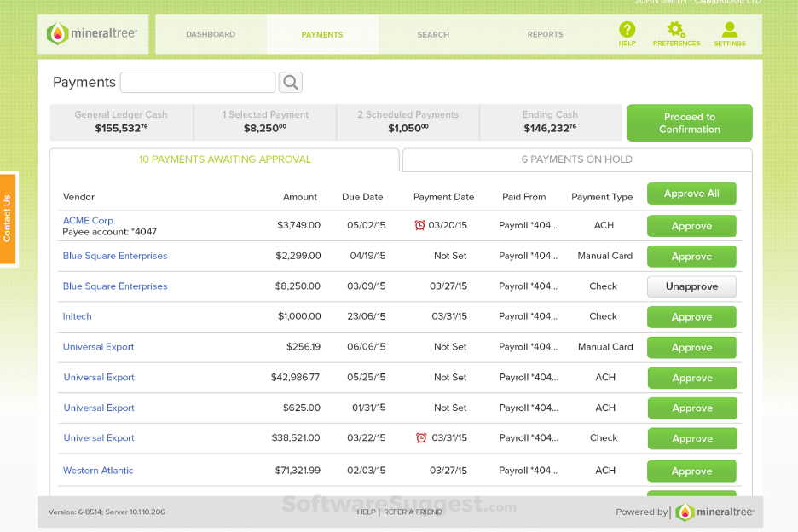Click the $71,321.99 amount cell
The image size is (798, 532).
click(298, 471)
